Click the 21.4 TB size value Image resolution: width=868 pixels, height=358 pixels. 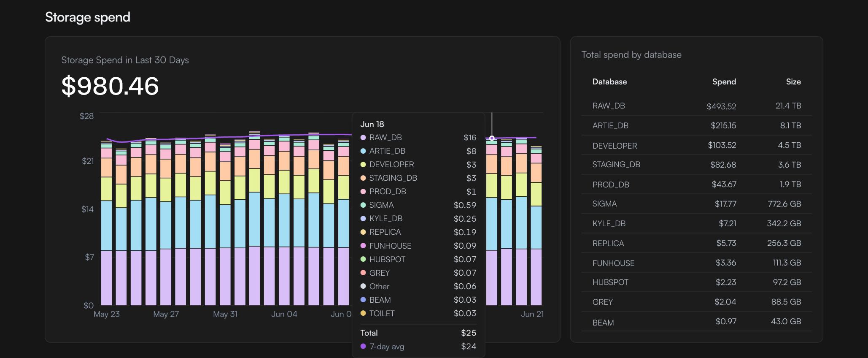[788, 106]
